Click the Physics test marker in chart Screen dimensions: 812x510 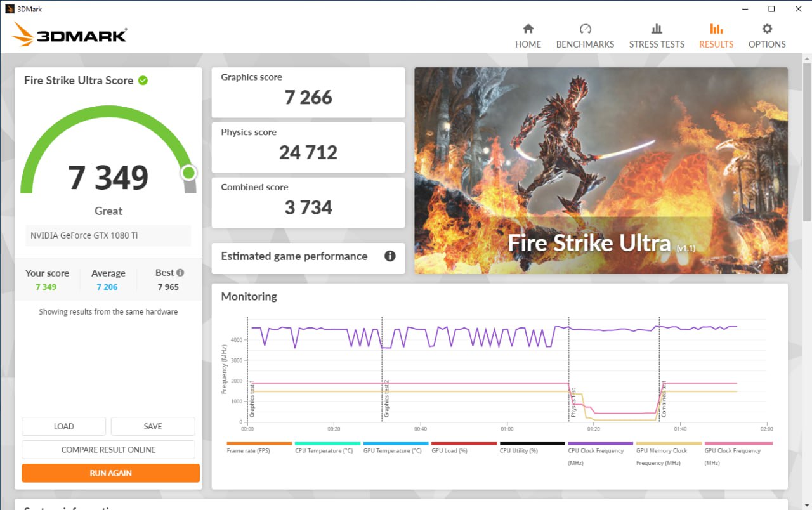[x=573, y=403]
